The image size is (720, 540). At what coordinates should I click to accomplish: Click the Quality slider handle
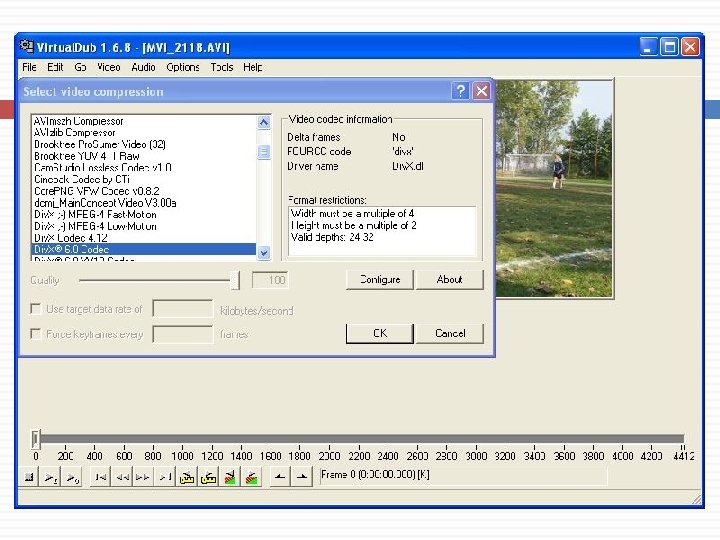235,280
